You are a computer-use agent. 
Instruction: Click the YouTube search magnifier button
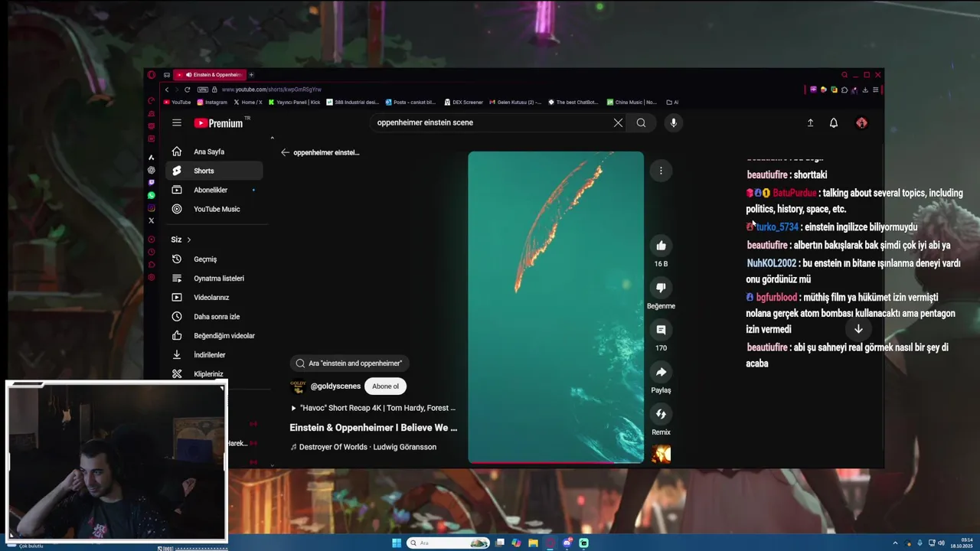click(x=641, y=122)
